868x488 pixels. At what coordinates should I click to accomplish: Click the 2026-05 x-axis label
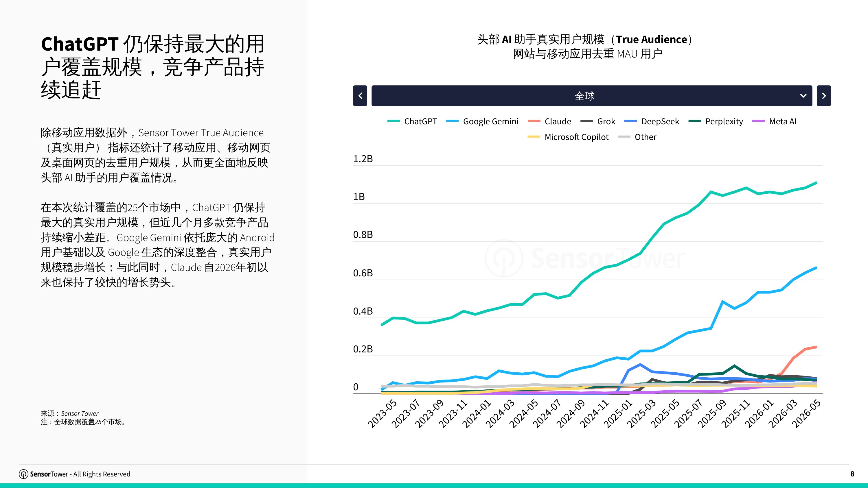point(806,414)
